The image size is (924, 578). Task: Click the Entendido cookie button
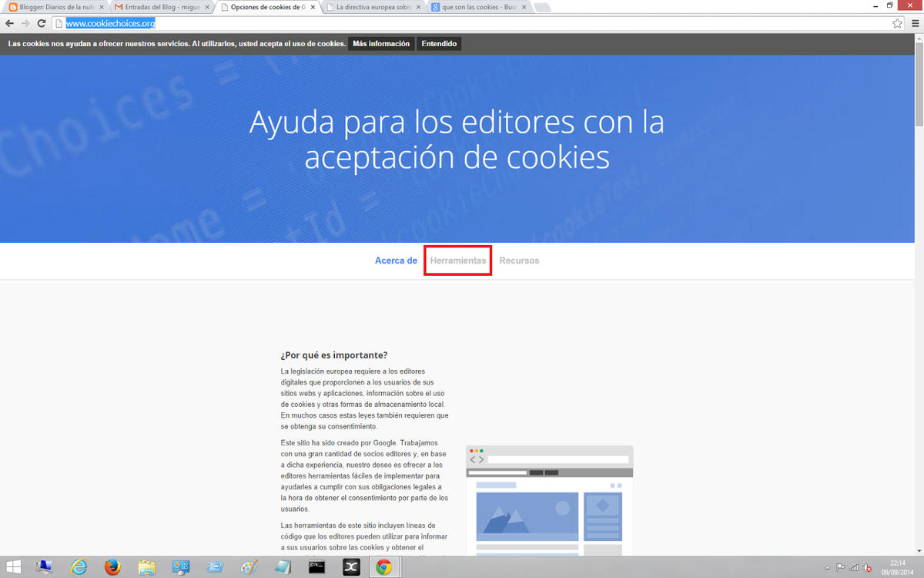click(x=439, y=44)
